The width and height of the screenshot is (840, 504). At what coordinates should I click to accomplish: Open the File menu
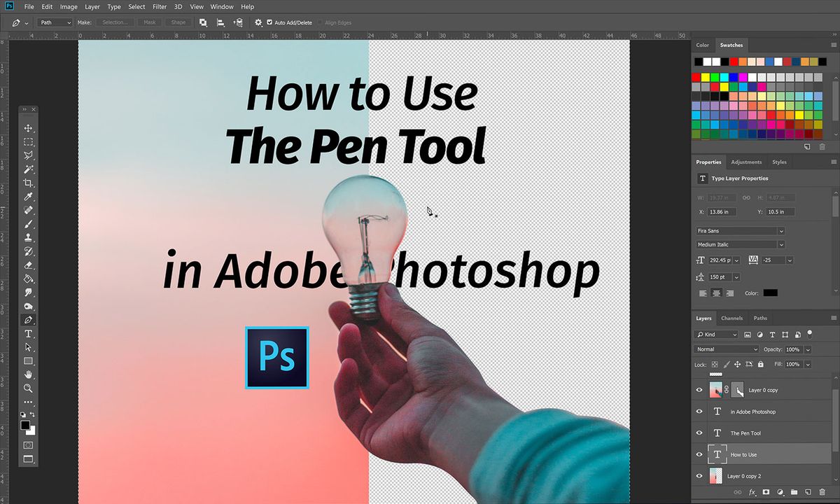click(x=28, y=6)
